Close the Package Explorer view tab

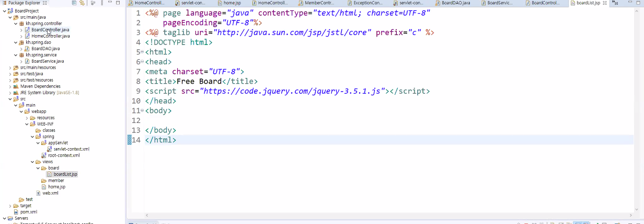[x=44, y=3]
